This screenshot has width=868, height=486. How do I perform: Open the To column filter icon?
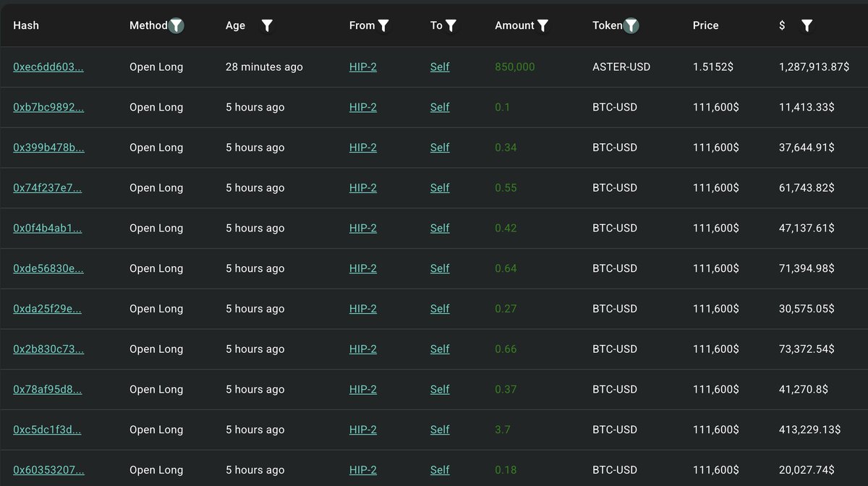pyautogui.click(x=451, y=26)
